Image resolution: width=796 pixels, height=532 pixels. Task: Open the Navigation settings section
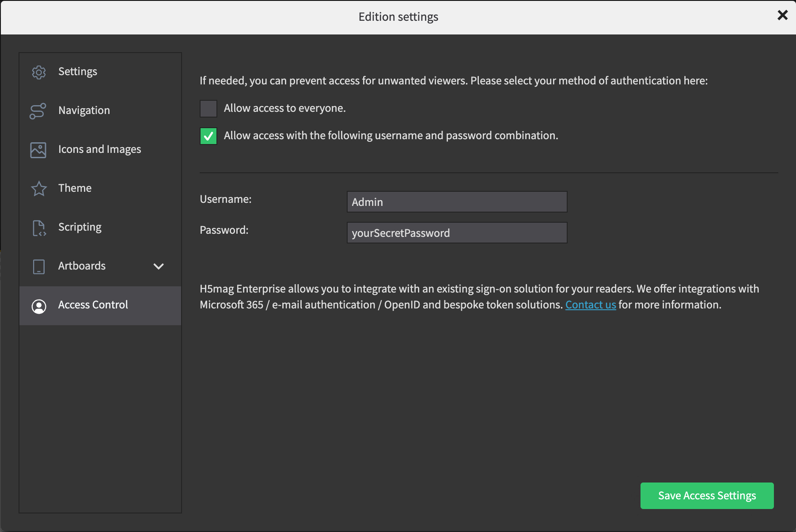pos(84,110)
